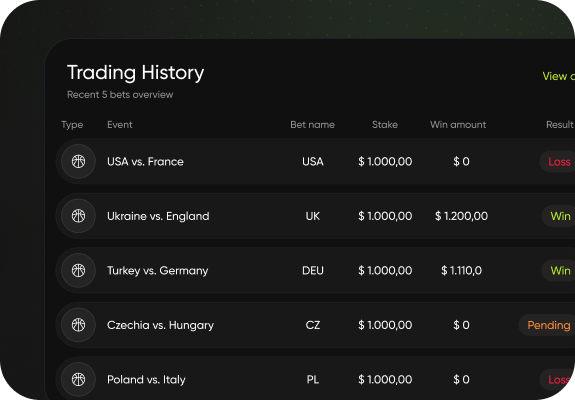575x400 pixels.
Task: Click basketball icon for Czechia vs. Hungary
Action: tap(78, 325)
